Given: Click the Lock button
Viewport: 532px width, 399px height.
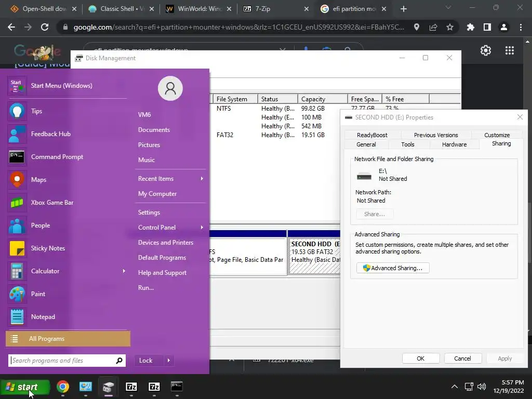Looking at the screenshot, I should coord(149,361).
